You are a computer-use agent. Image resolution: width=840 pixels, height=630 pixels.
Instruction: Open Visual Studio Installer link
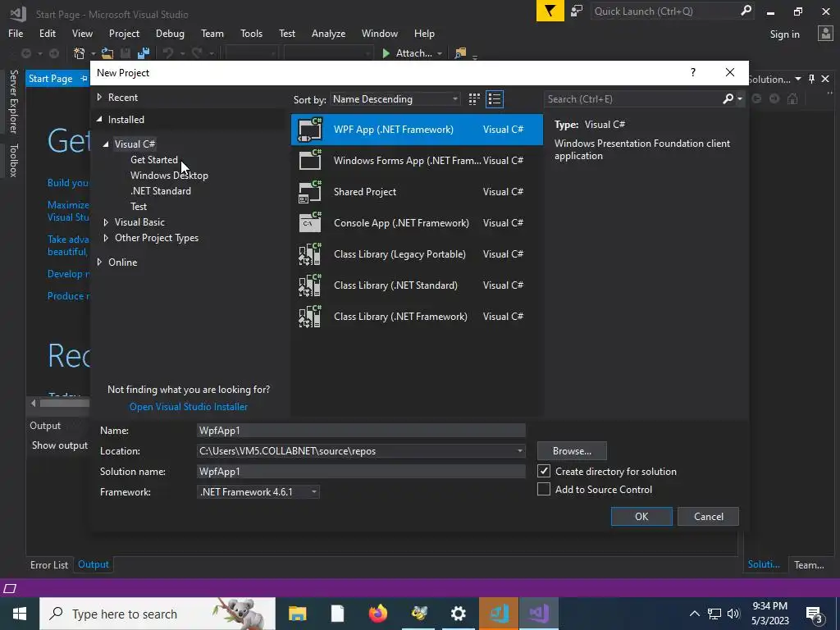189,407
